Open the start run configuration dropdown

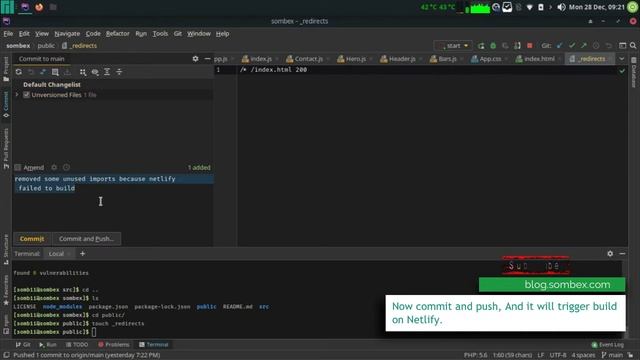tap(453, 46)
